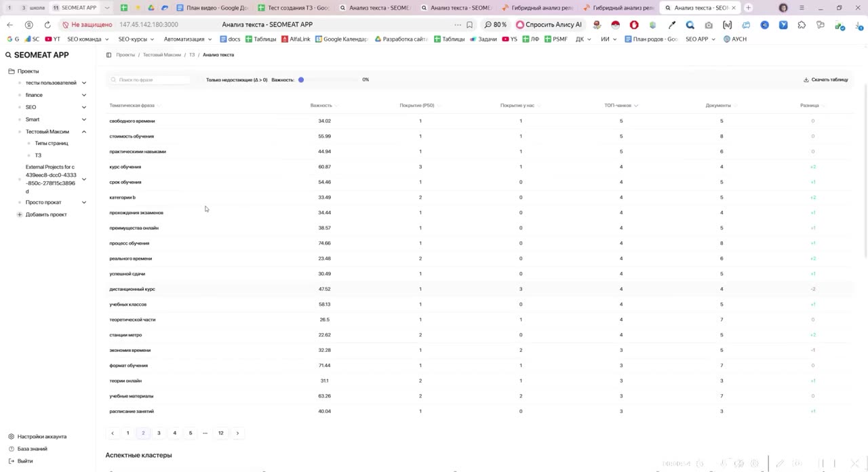Go back with the browser back arrow
868x472 pixels.
9,24
